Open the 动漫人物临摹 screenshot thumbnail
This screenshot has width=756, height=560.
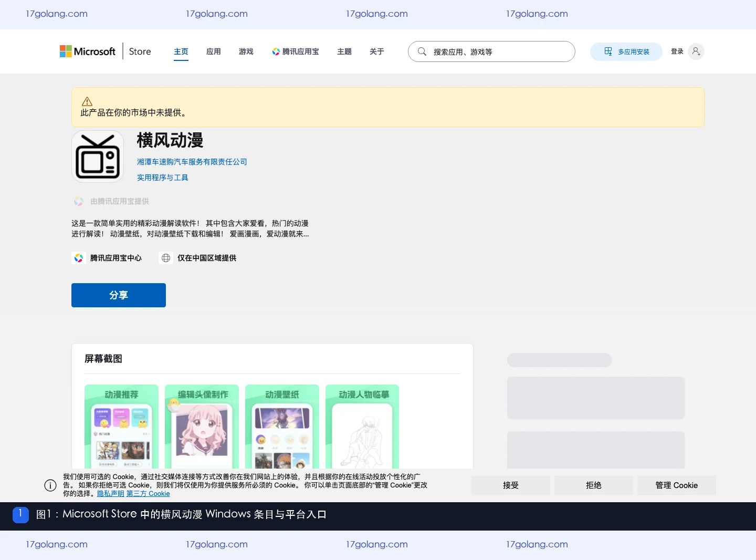click(x=362, y=427)
